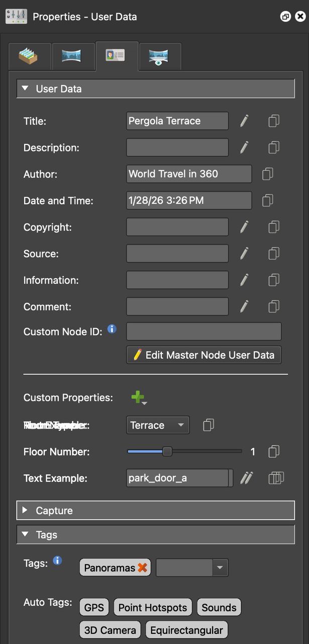Click Edit Master Node User Data
The width and height of the screenshot is (309, 644).
[x=204, y=355]
